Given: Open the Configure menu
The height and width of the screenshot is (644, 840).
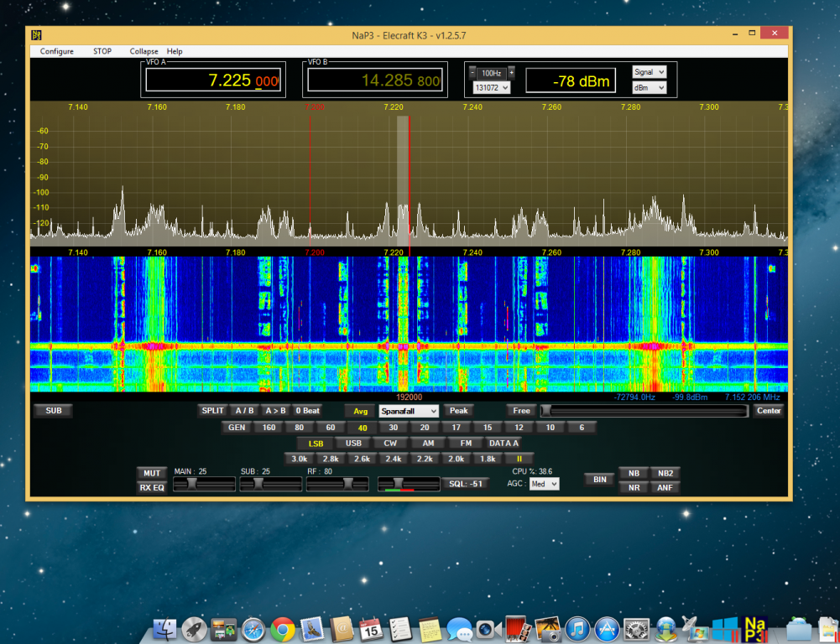Looking at the screenshot, I should pos(55,51).
